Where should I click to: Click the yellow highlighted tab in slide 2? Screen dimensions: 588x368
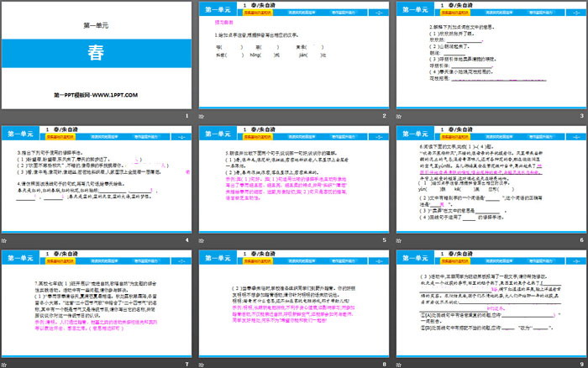258,13
